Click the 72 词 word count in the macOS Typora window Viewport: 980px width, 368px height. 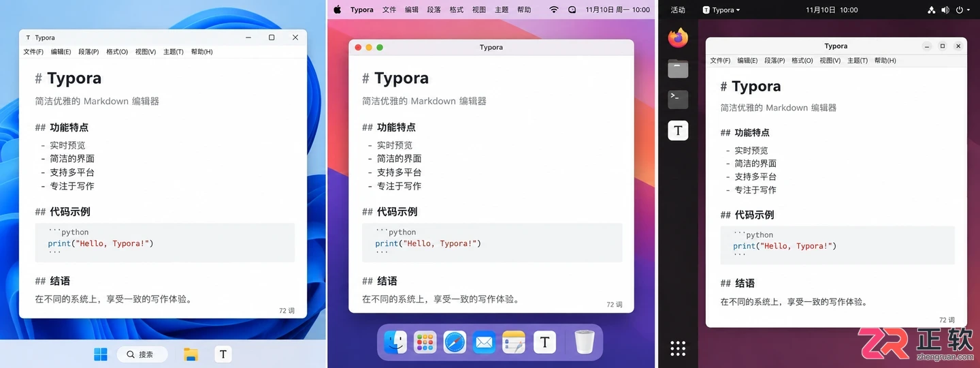click(x=615, y=305)
